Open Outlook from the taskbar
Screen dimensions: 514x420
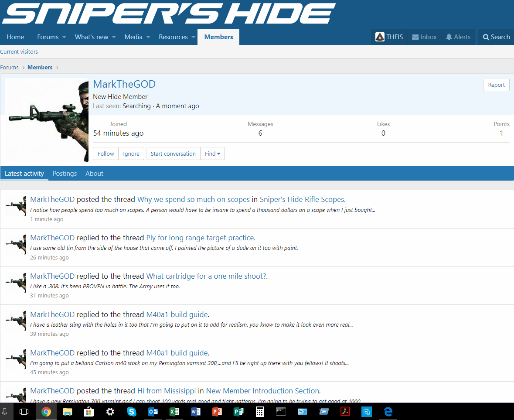(x=153, y=411)
